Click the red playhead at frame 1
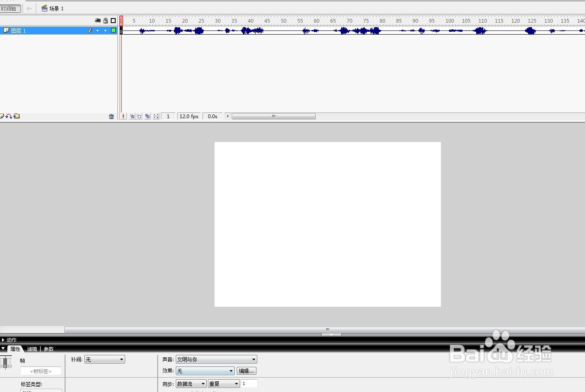 coord(121,21)
